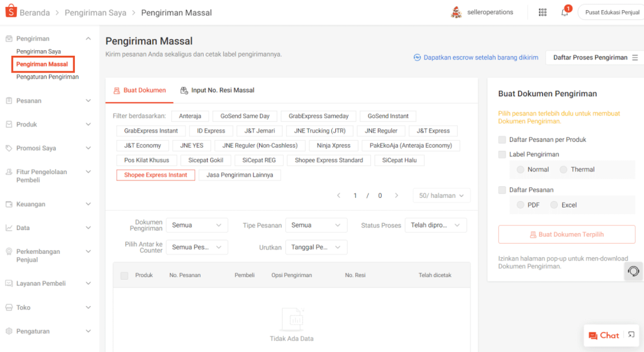Filter by SiCepat REG

[258, 160]
